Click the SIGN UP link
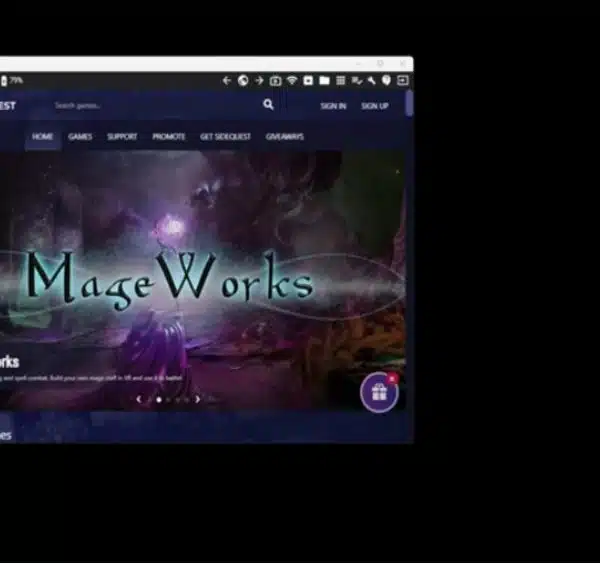This screenshot has height=564, width=600. point(375,106)
